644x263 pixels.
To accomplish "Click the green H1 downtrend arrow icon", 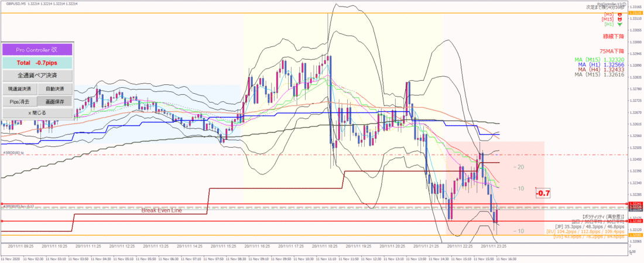I will click(620, 25).
